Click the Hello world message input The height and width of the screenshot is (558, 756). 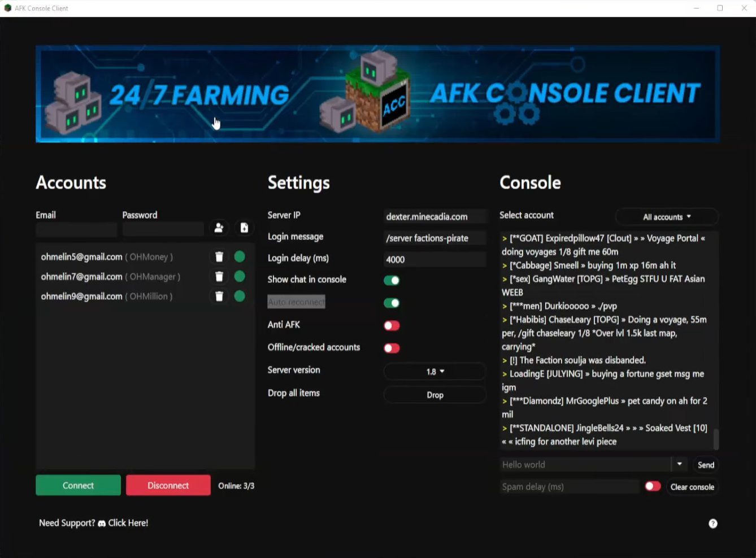pyautogui.click(x=585, y=464)
